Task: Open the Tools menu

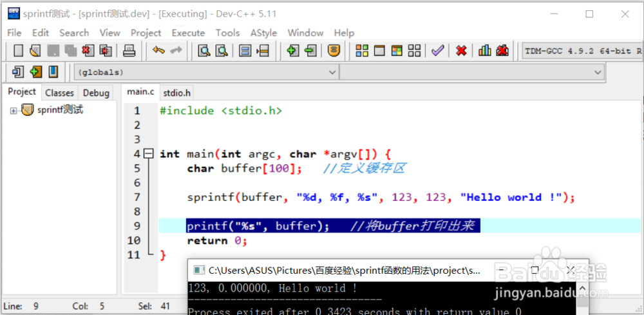Action: click(227, 33)
